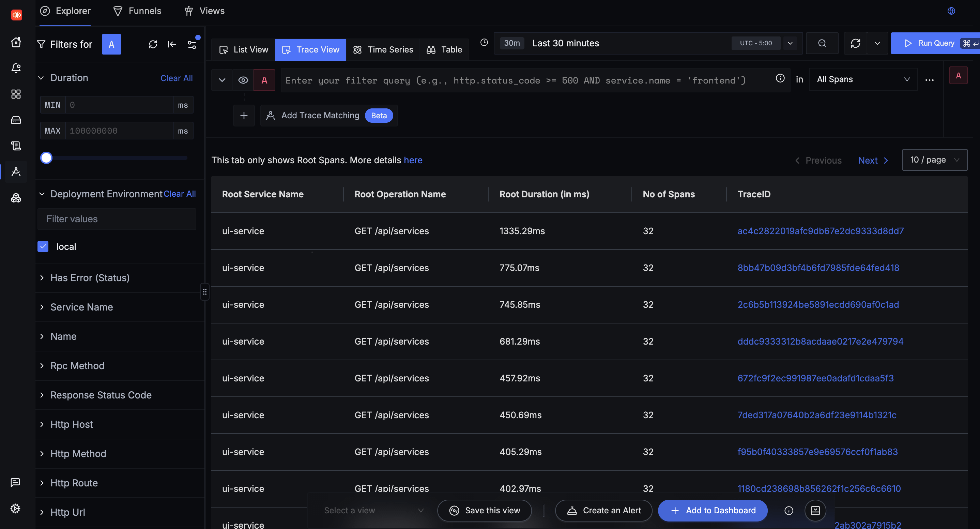Expand the Name filter section
The height and width of the screenshot is (529, 980).
click(42, 336)
